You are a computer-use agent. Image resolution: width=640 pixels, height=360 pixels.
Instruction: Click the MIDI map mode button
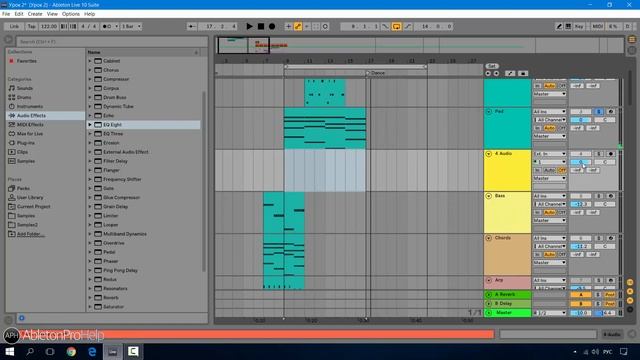click(597, 27)
